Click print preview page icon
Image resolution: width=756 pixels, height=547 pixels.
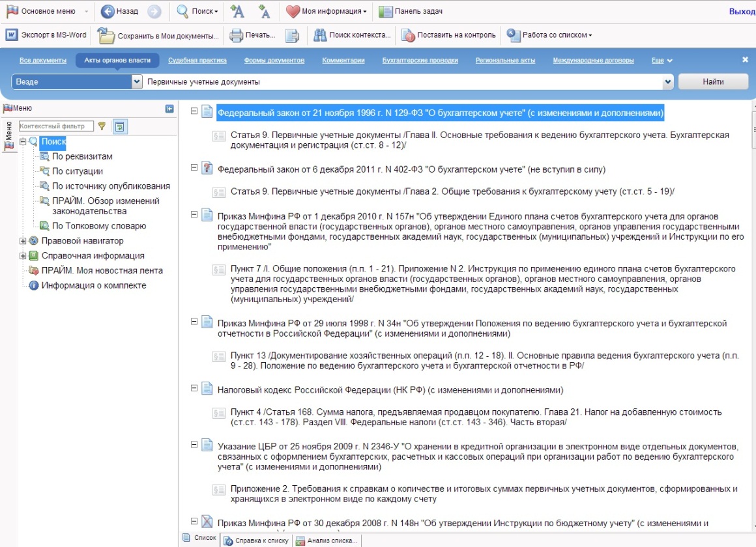[x=292, y=36]
